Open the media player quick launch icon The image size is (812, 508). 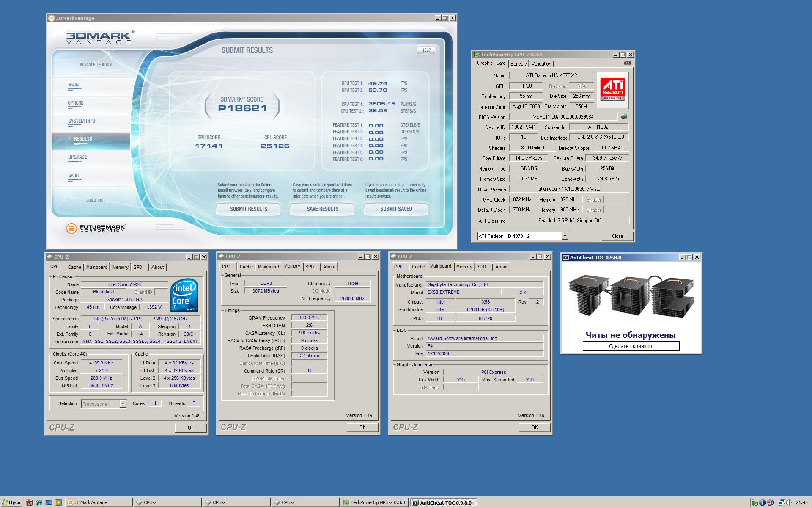point(58,502)
